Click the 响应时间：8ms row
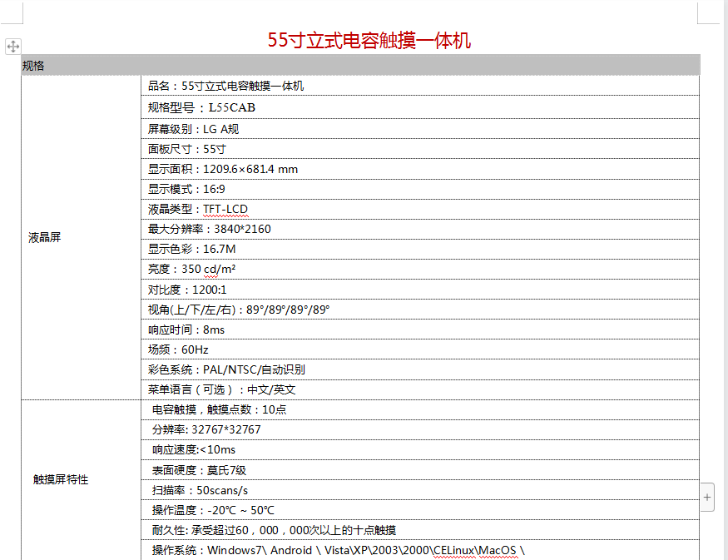Image resolution: width=728 pixels, height=560 pixels. (420, 330)
